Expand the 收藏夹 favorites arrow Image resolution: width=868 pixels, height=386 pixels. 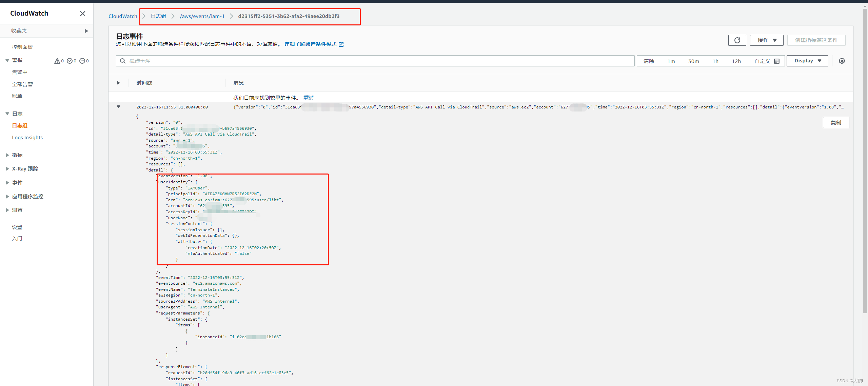[86, 31]
